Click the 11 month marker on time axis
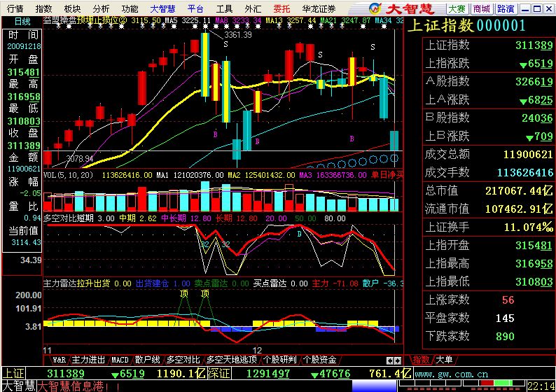Viewport: 556px width, 392px height. (47, 350)
